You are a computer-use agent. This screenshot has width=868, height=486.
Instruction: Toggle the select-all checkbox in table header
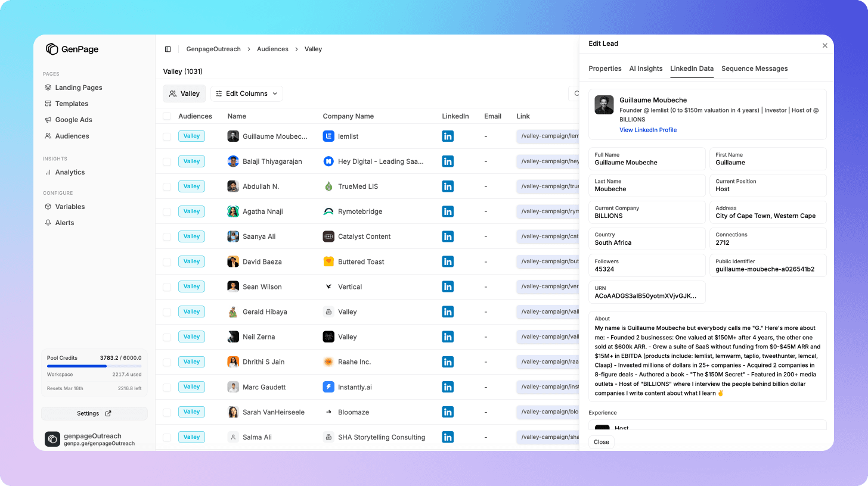click(167, 116)
